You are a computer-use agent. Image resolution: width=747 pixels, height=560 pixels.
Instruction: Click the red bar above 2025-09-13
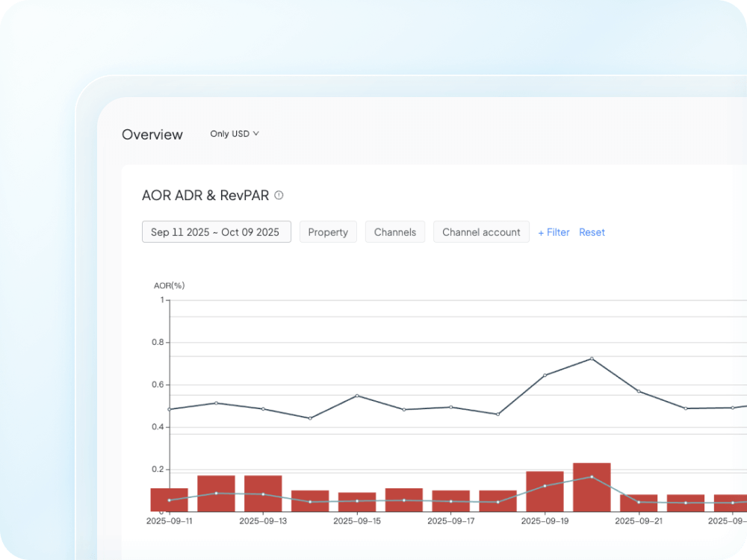[x=262, y=493]
